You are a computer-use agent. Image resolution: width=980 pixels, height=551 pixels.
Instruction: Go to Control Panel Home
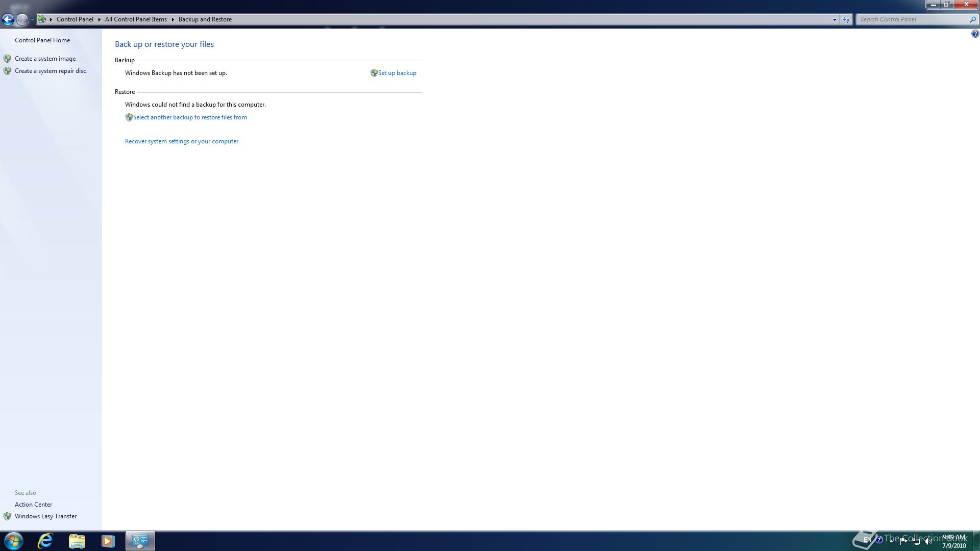42,40
